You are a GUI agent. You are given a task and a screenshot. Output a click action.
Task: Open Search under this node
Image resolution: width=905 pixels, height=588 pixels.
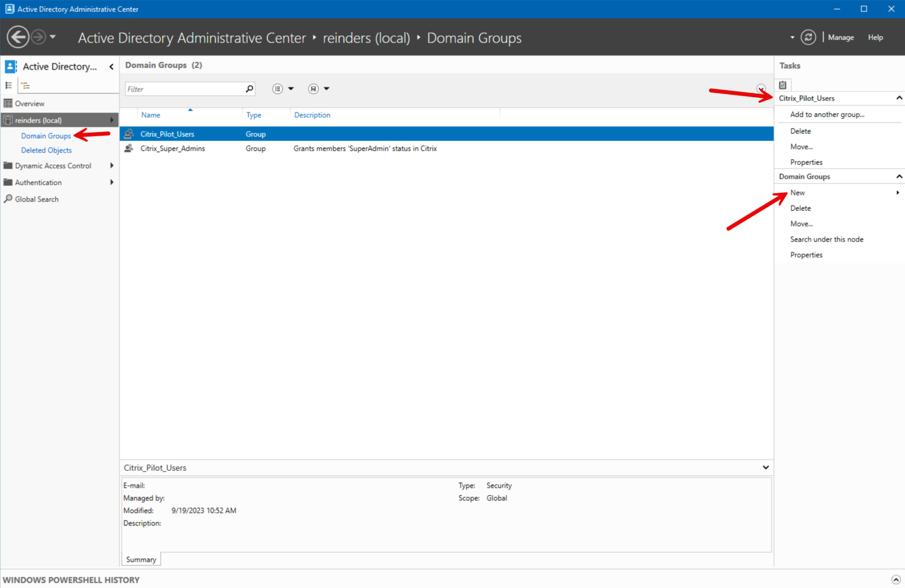tap(826, 239)
